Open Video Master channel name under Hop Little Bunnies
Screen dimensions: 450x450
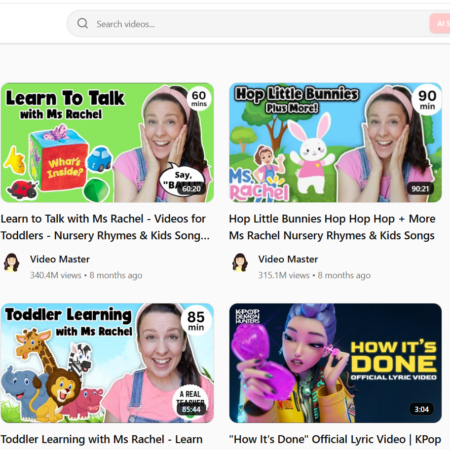288,259
